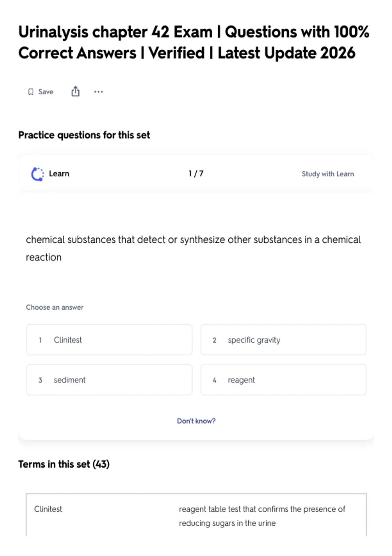Select answer option 2 specific gravity

tap(283, 340)
